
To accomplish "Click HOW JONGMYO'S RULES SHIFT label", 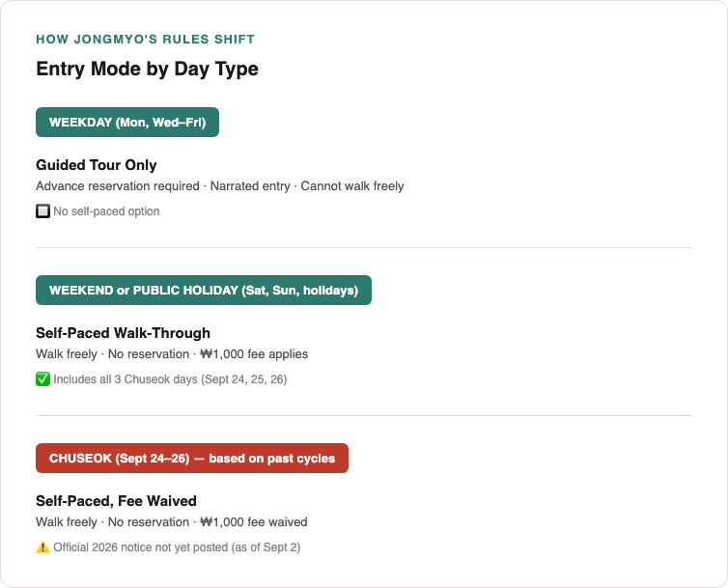I will [x=146, y=39].
